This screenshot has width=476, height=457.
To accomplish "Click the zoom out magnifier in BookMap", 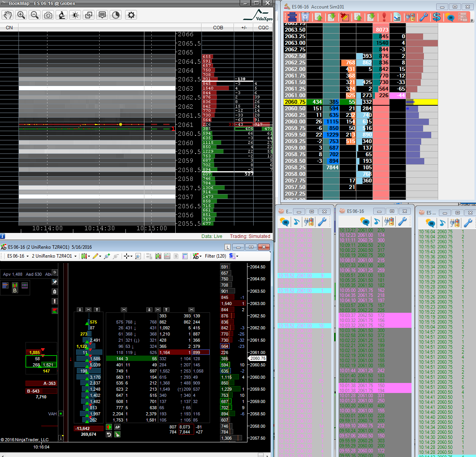I will tap(35, 15).
